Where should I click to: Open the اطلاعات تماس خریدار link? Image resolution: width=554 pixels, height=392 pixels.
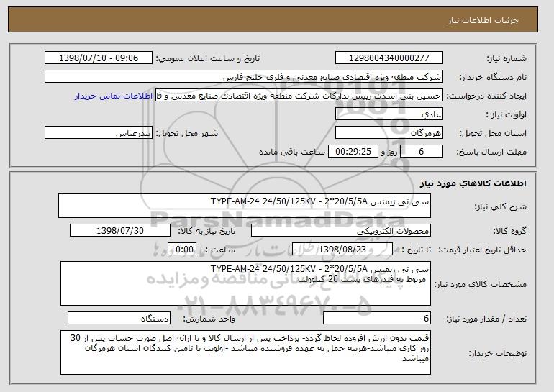(x=114, y=96)
